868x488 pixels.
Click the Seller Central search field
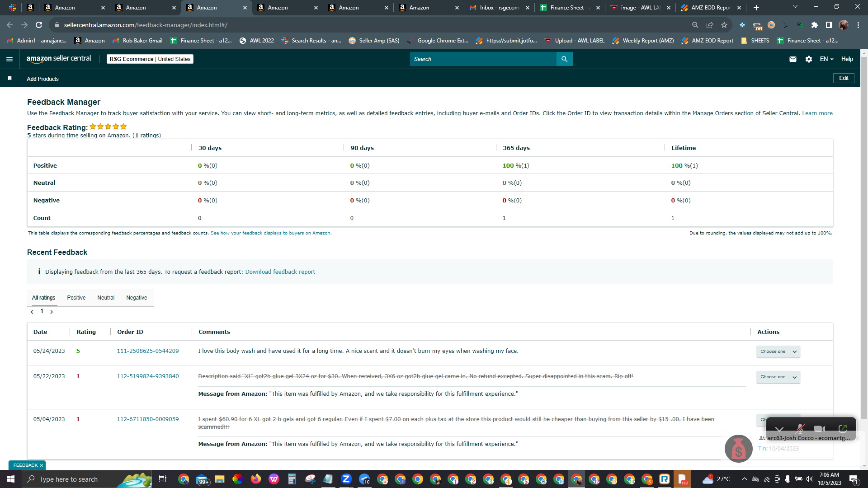point(483,59)
